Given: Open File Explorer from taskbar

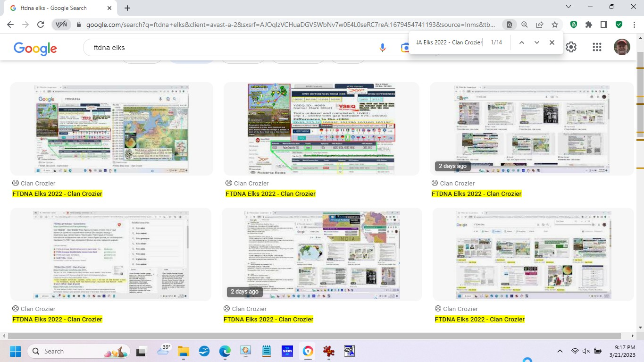Looking at the screenshot, I should click(184, 351).
